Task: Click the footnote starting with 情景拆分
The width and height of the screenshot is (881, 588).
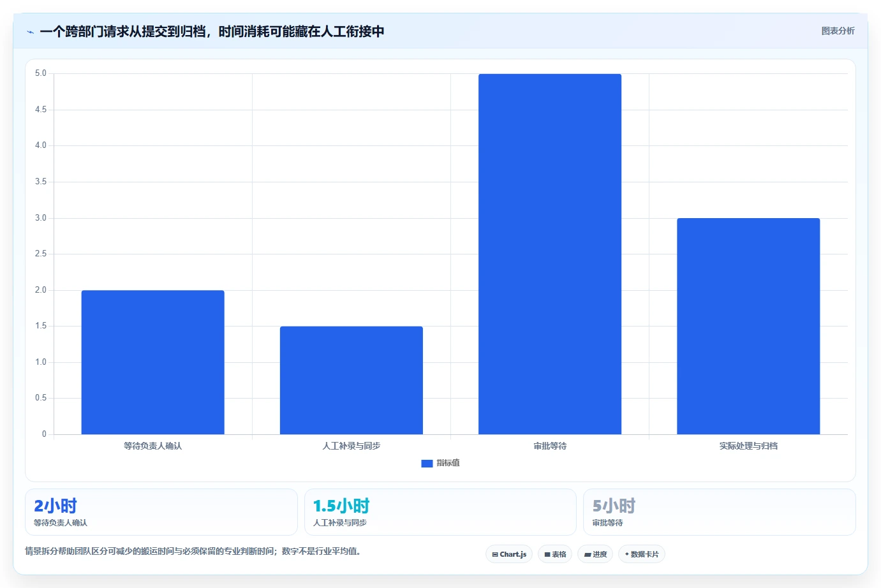Action: click(x=194, y=551)
